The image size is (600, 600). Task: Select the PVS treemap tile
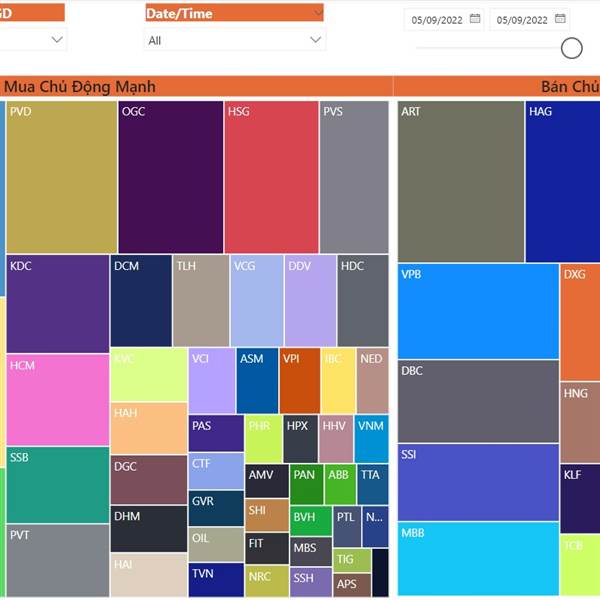point(354,177)
